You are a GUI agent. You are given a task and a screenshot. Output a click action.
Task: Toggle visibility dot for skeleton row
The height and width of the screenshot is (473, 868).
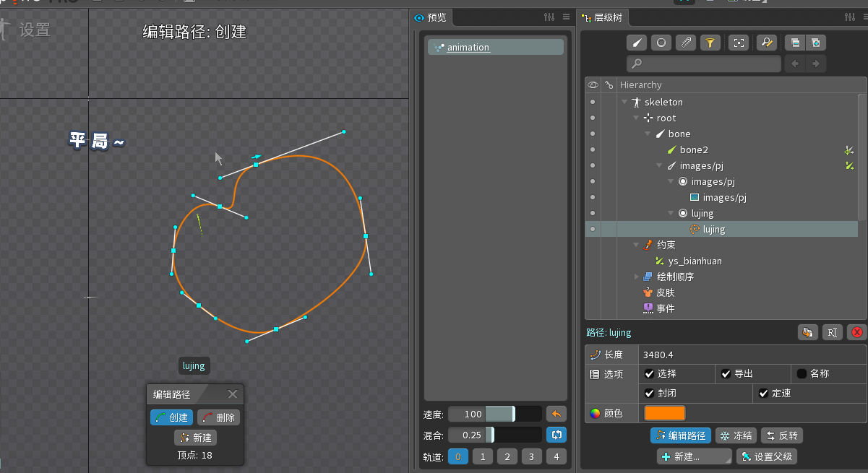[x=593, y=102]
